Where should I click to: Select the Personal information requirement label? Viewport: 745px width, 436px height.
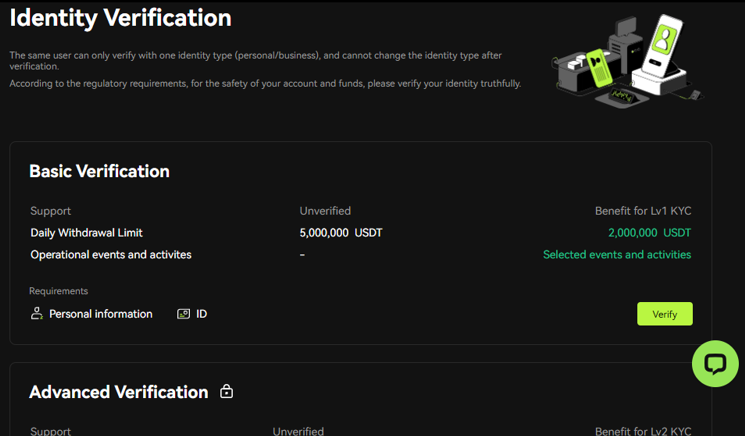point(101,314)
